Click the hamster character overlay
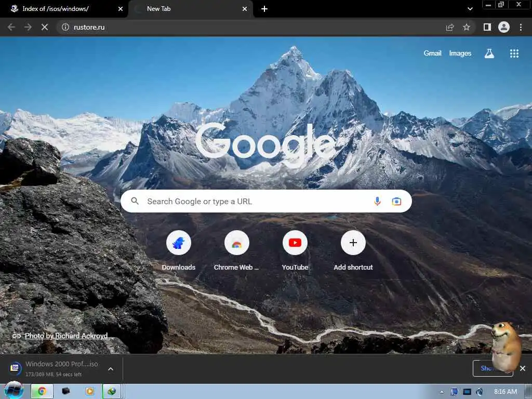This screenshot has height=399, width=532. 506,347
